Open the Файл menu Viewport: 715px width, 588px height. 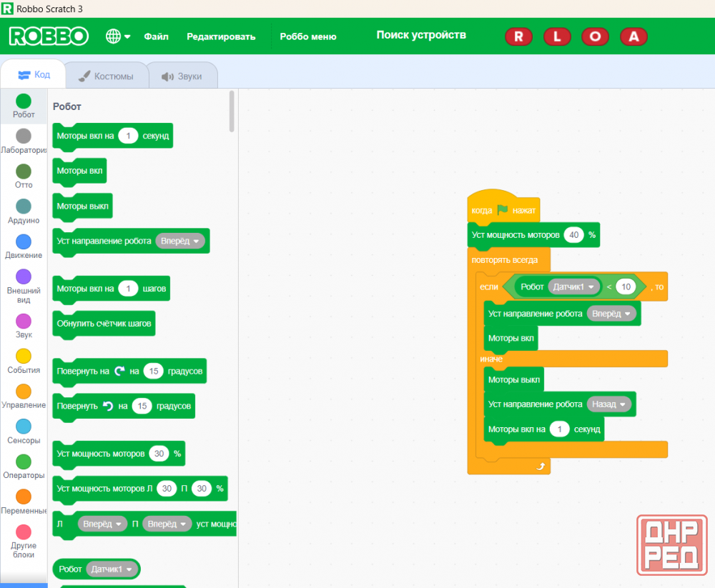(x=156, y=36)
